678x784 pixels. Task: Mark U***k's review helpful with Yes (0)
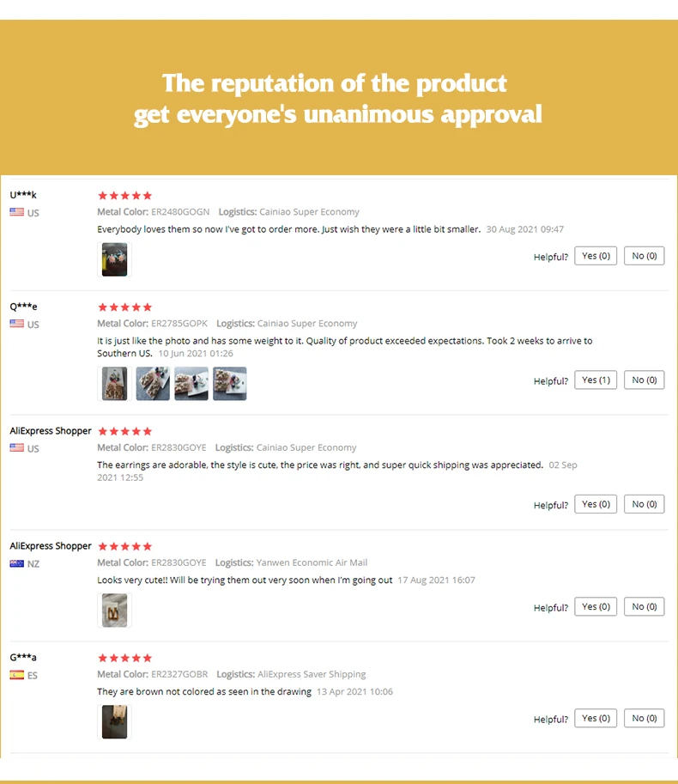tap(596, 256)
